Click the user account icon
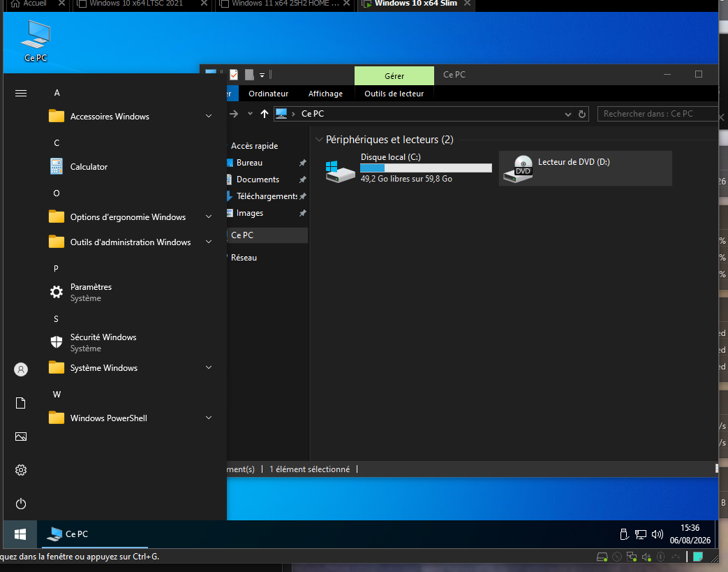 pos(21,369)
